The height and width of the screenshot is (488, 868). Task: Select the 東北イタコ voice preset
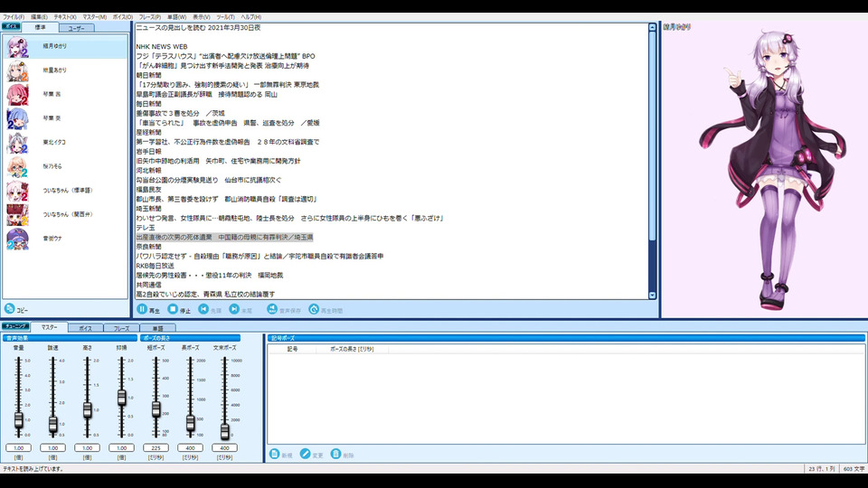[x=65, y=142]
